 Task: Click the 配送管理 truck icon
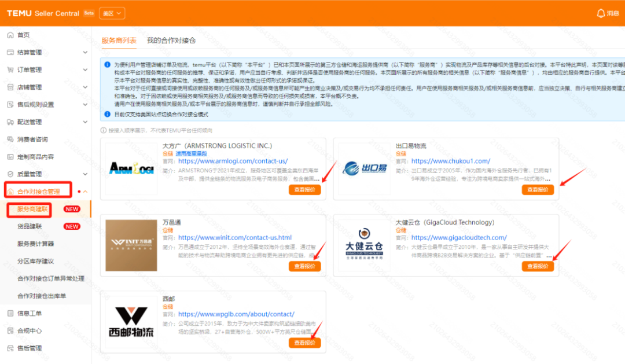10,122
